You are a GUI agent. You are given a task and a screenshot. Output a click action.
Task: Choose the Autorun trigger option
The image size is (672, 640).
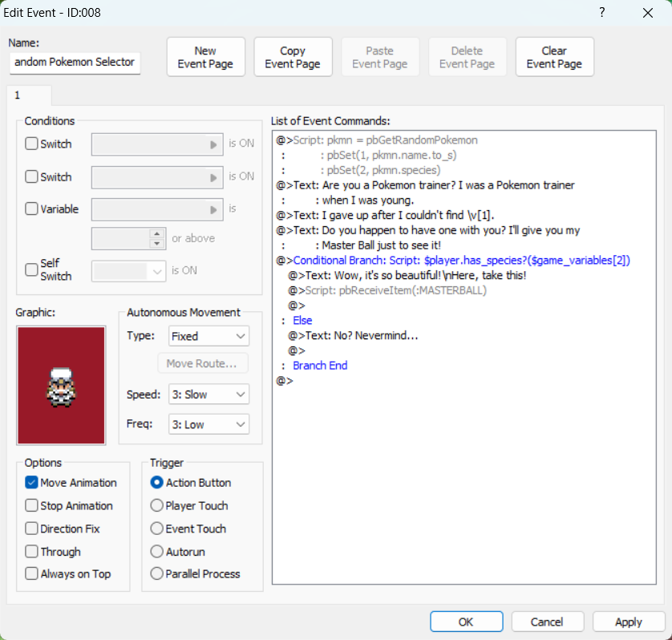click(x=157, y=552)
